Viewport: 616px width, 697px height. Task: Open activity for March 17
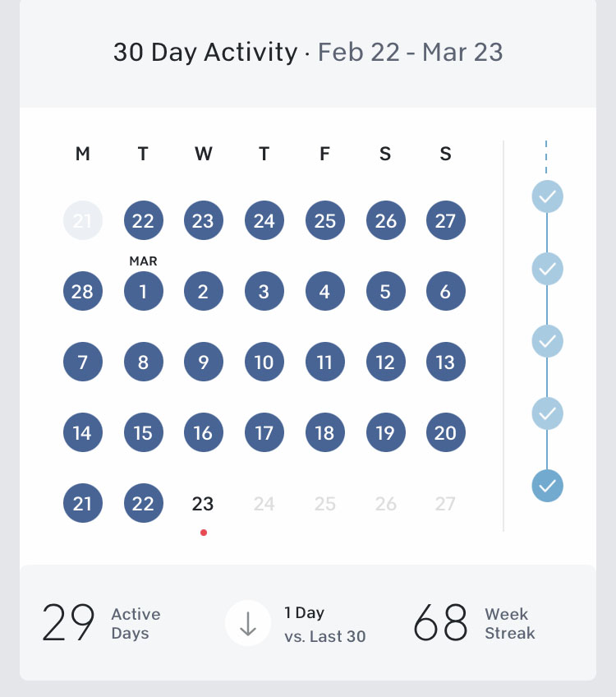click(264, 433)
